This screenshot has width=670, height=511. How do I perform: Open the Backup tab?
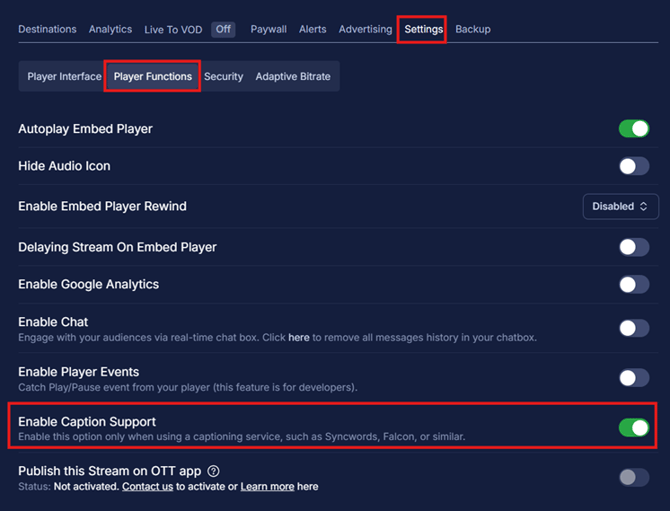(473, 29)
